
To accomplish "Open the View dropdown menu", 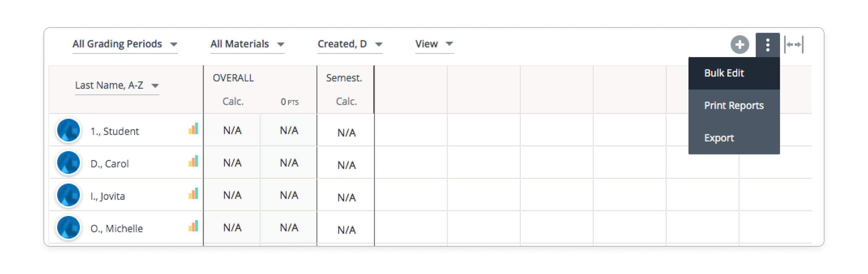I will [434, 44].
